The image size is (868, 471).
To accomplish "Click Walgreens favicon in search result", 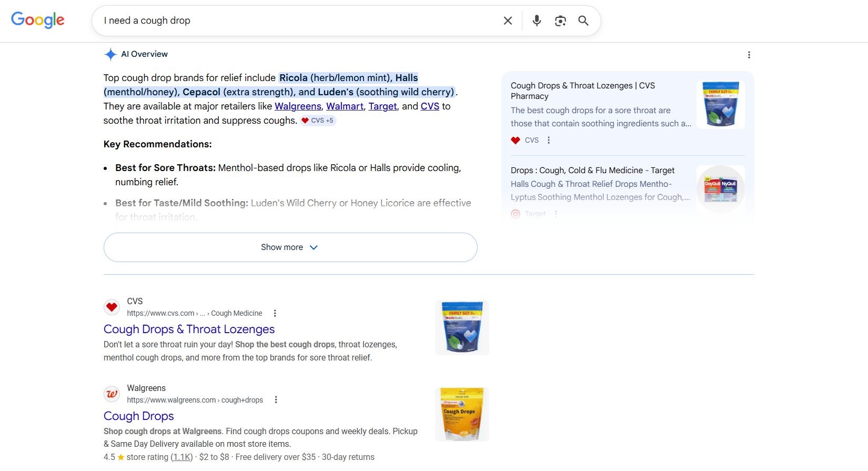I will coord(112,394).
